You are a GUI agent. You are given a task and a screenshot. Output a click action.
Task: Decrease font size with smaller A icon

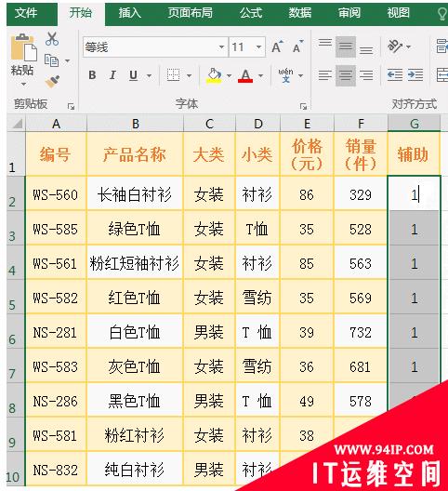297,47
